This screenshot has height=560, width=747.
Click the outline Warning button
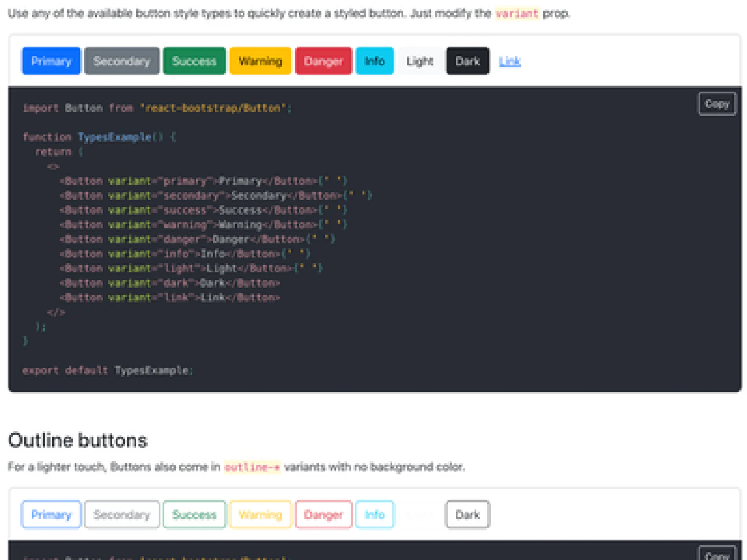(x=260, y=514)
